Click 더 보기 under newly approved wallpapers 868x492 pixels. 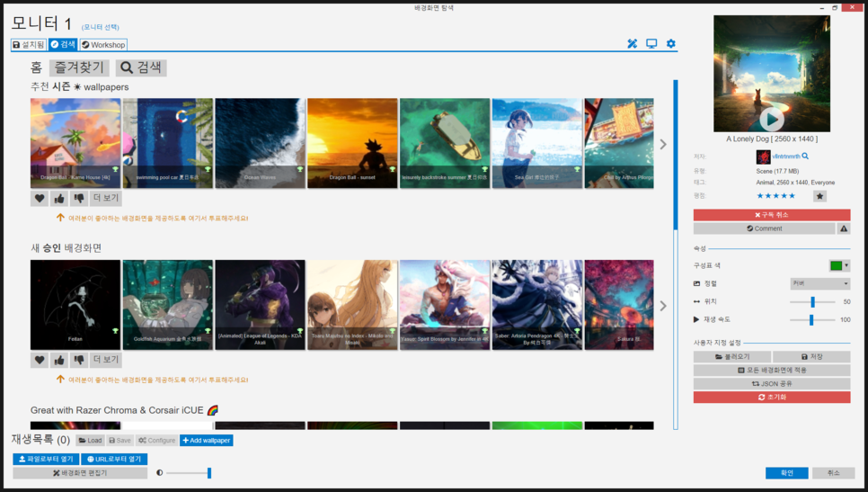pyautogui.click(x=106, y=360)
